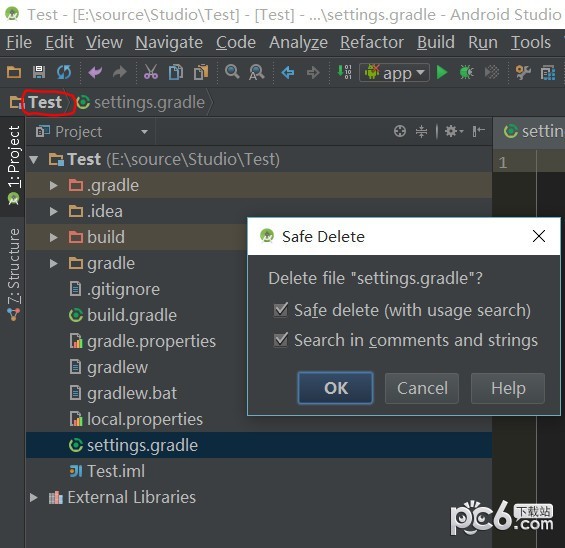Expand the .idea folder
The width and height of the screenshot is (565, 548).
pyautogui.click(x=53, y=211)
